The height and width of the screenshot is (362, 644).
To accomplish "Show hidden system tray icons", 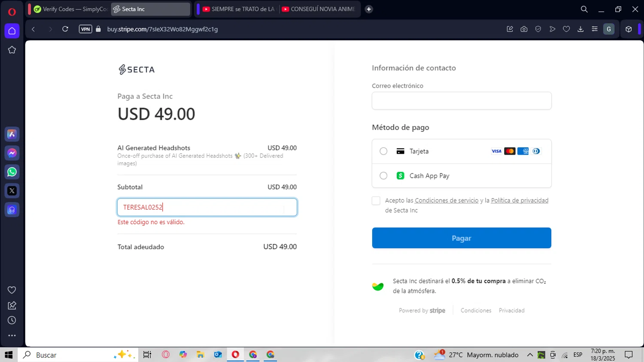I will pyautogui.click(x=530, y=355).
